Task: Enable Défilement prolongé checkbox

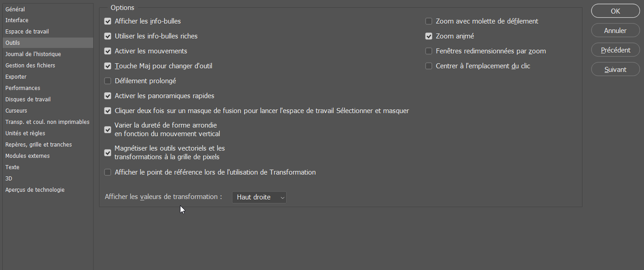Action: pos(108,81)
